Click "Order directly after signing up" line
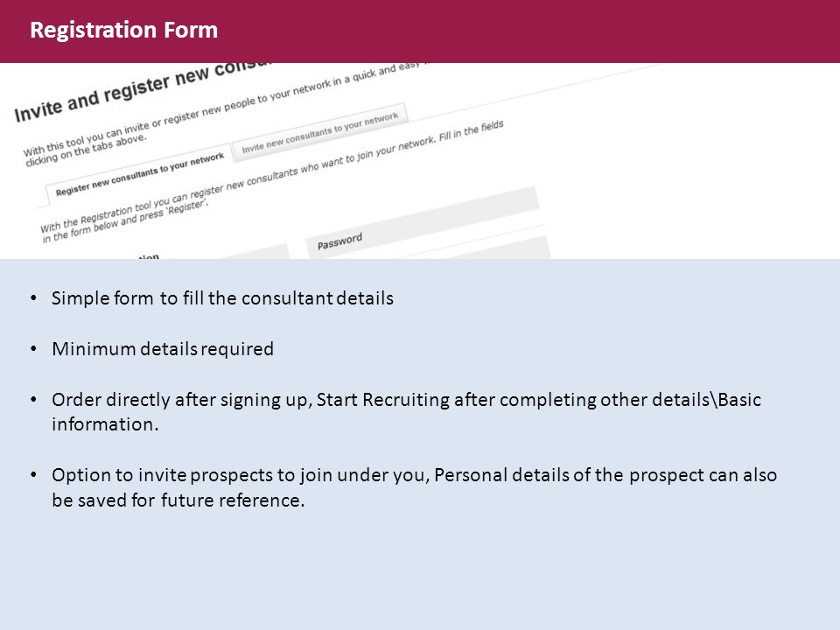The image size is (840, 630). (x=406, y=400)
